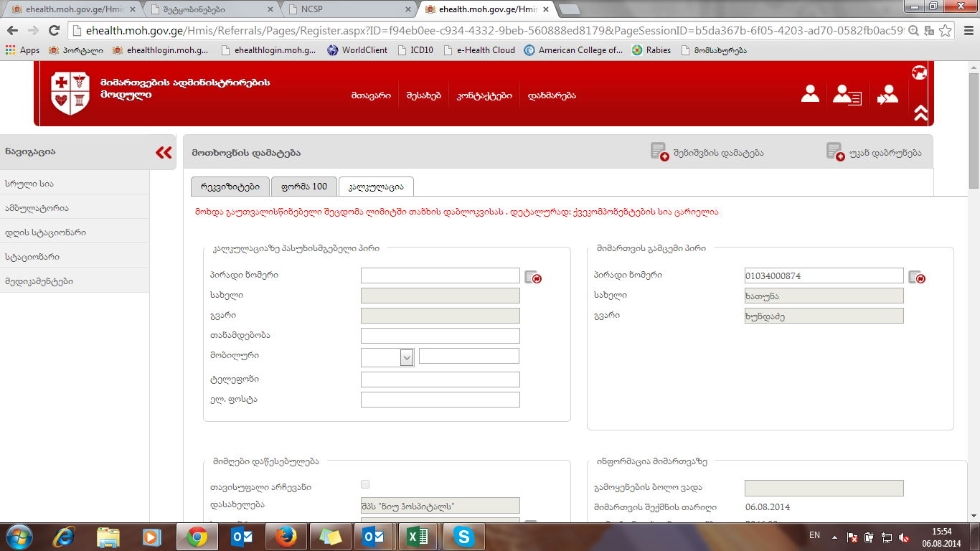Image resolution: width=980 pixels, height=551 pixels.
Task: Open the კონტაქტები menu item
Action: click(x=484, y=95)
